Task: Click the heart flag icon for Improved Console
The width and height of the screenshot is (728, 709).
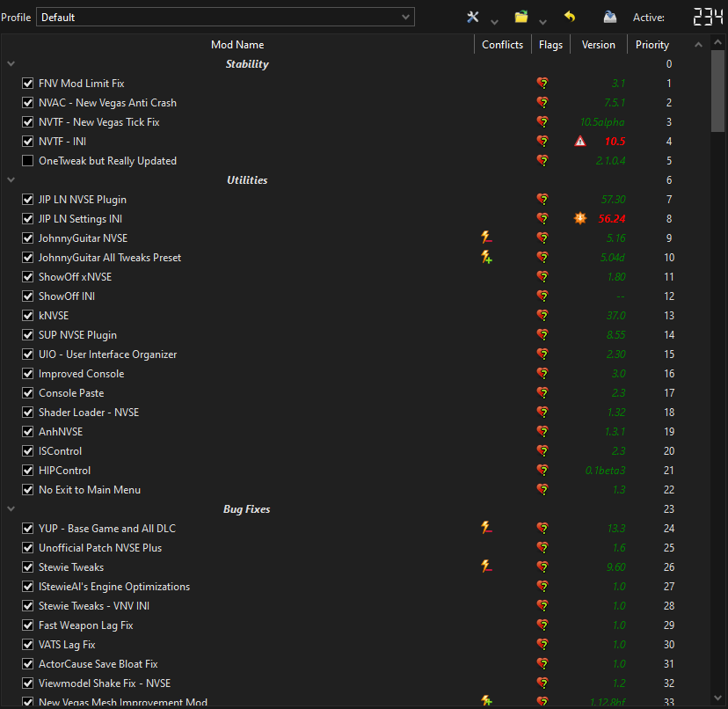Action: pyautogui.click(x=542, y=374)
